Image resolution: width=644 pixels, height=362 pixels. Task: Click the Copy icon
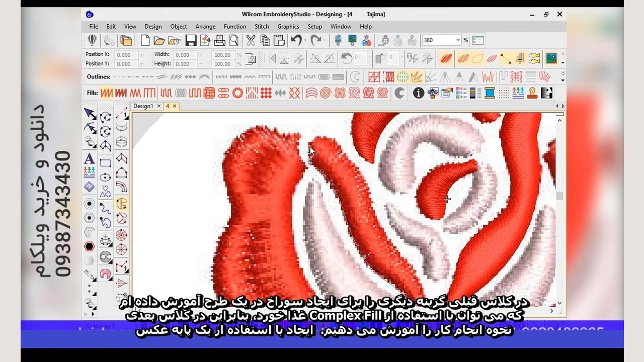tap(265, 41)
